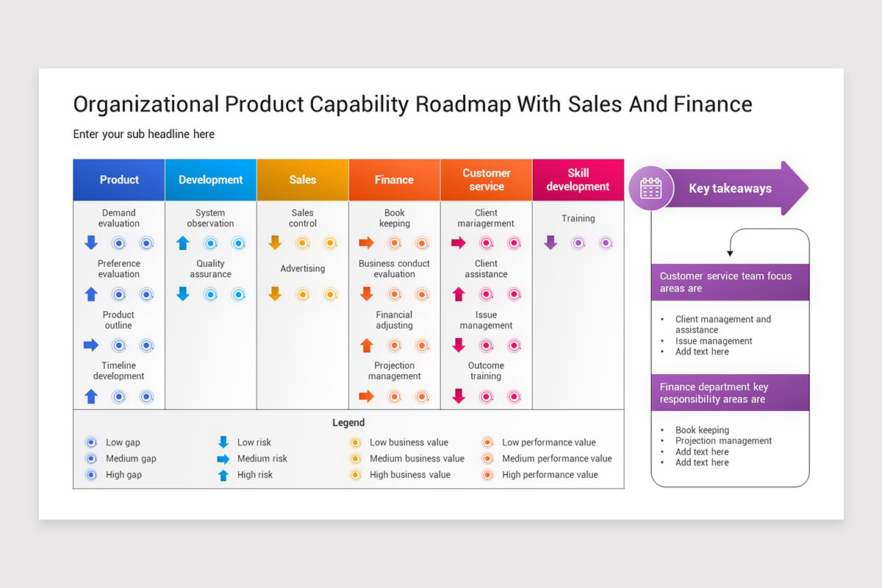Viewport: 882px width, 588px height.
Task: Select the orange up arrow under Financial adjusting
Action: (367, 345)
